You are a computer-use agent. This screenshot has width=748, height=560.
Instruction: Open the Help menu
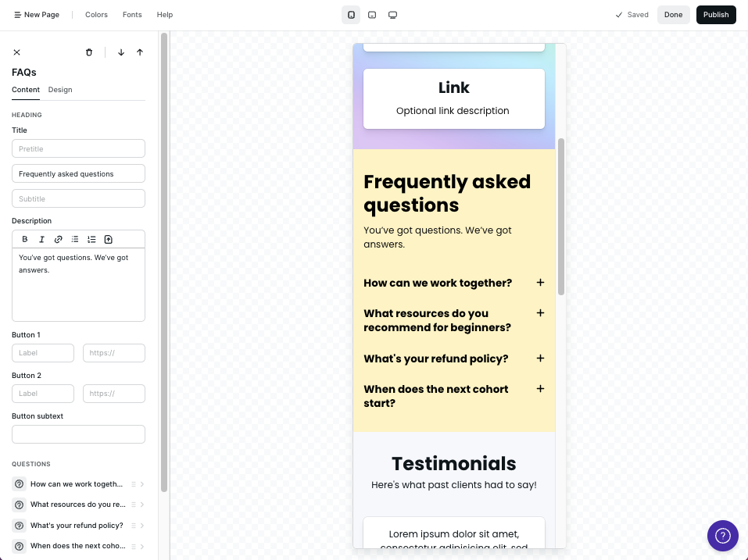coord(165,15)
